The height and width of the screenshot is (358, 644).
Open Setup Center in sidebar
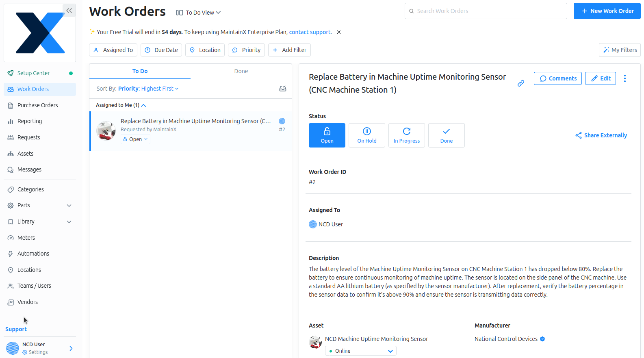[x=40, y=73]
